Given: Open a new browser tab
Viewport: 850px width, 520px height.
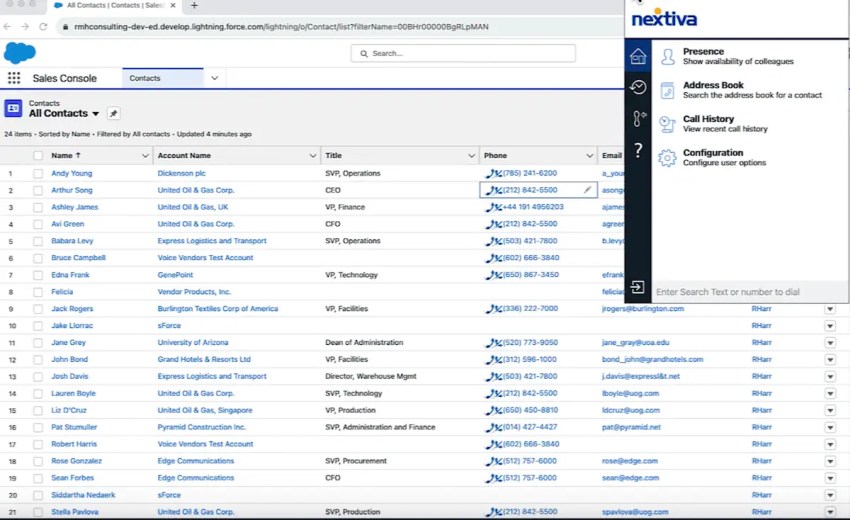Looking at the screenshot, I should coord(194,5).
